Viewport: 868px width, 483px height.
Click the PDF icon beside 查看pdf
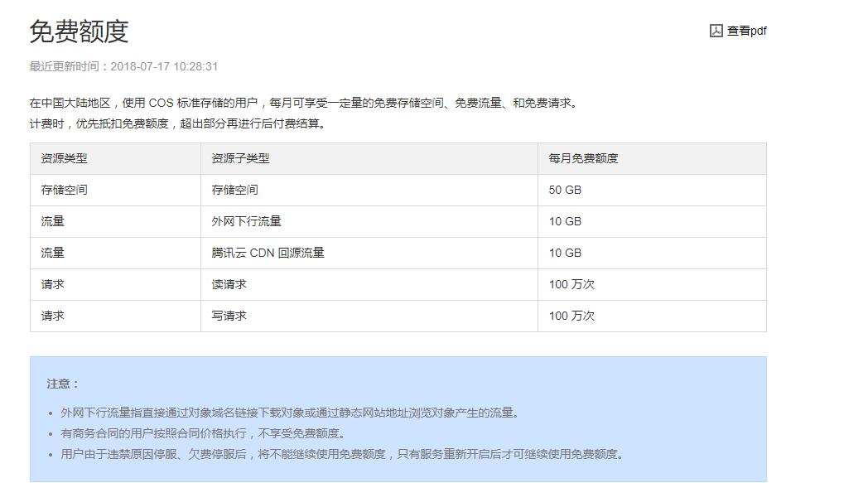716,31
